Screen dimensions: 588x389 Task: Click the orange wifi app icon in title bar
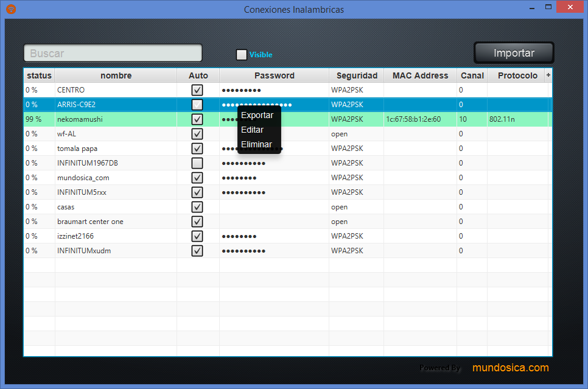tap(11, 9)
